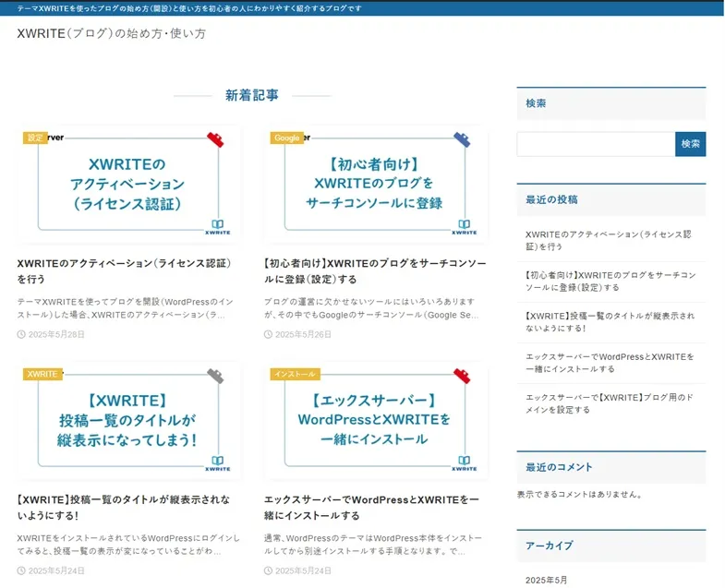The height and width of the screenshot is (588, 725).
Task: Open the サーチコンソールに登録 article thumbnail
Action: 376,185
